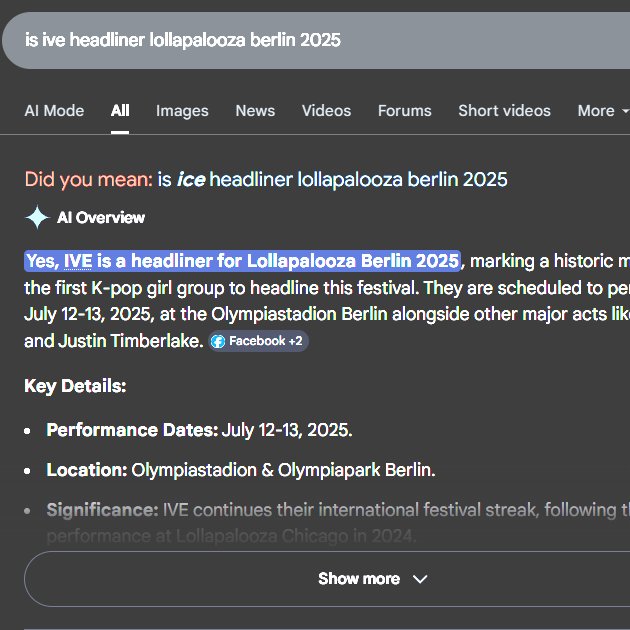Follow the "is ice headliner" suggestion link

pos(332,179)
